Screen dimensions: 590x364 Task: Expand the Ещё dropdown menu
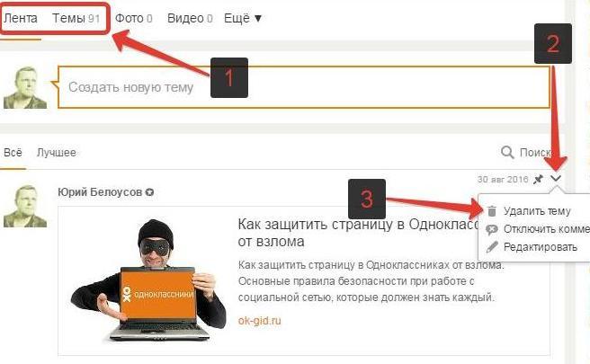[x=243, y=18]
